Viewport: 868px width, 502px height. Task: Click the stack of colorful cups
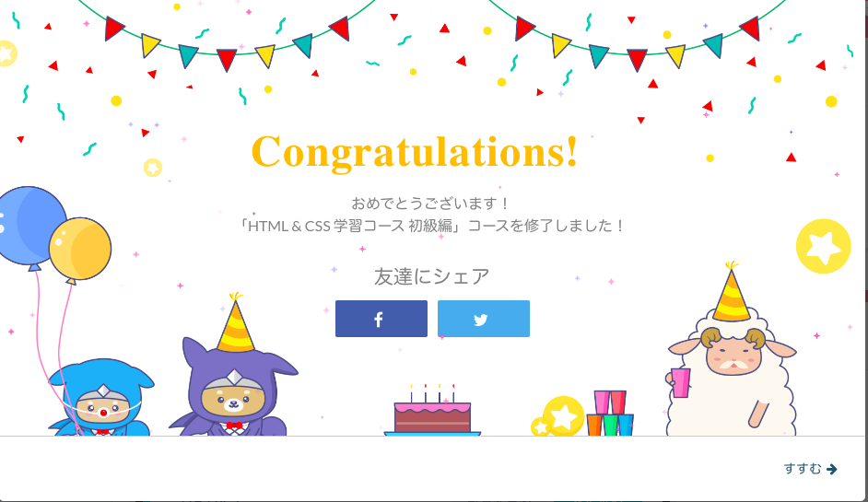pos(610,414)
